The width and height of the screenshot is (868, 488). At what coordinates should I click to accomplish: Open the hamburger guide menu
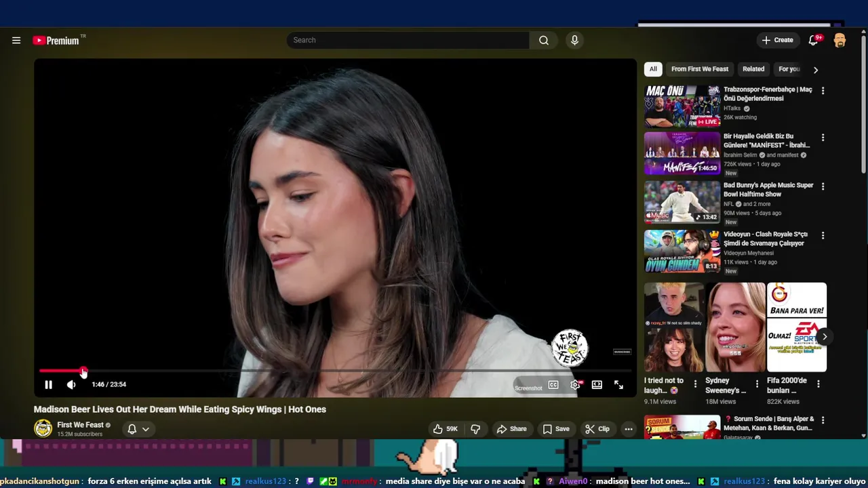(x=16, y=41)
